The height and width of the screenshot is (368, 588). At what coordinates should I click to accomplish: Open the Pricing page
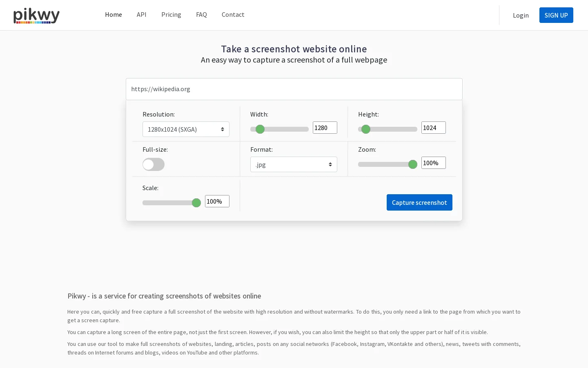point(171,15)
